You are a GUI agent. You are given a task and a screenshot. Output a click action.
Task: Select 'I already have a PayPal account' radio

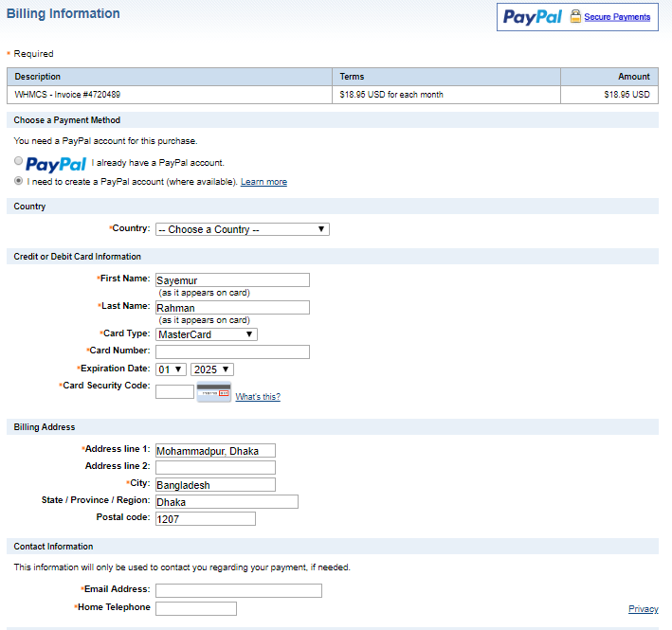point(18,161)
